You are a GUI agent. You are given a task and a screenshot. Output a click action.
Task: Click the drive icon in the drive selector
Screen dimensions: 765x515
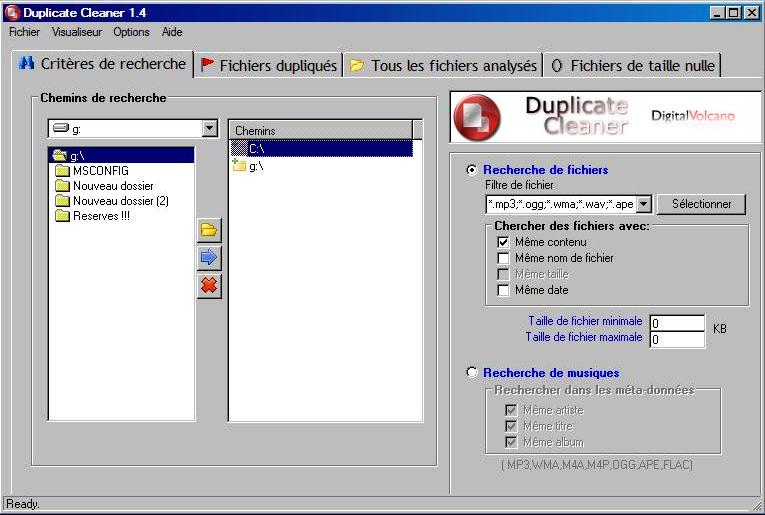click(x=60, y=129)
